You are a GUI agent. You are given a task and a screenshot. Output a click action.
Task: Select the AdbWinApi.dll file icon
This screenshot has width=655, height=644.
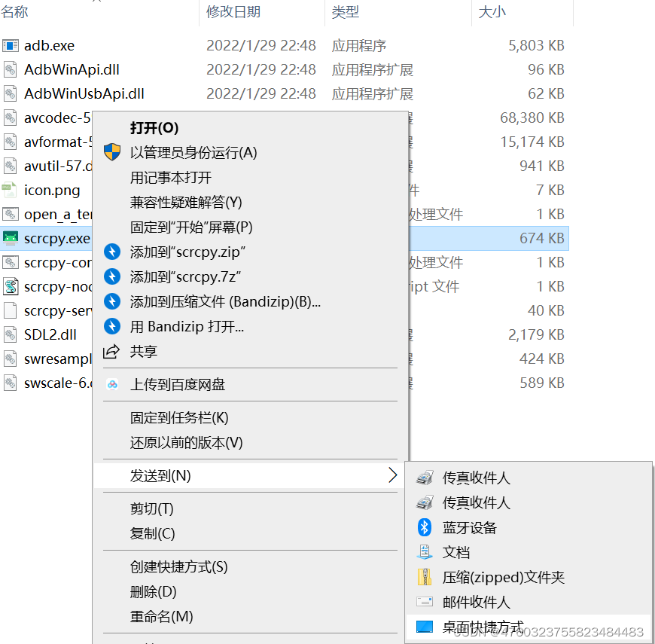click(x=11, y=69)
